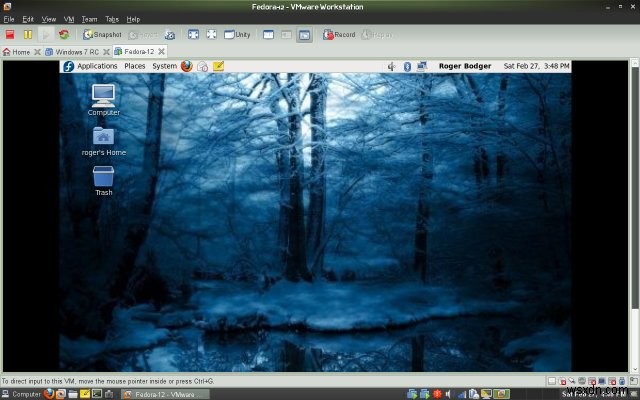Expand the Places menu in Fedora panel
Image resolution: width=640 pixels, height=400 pixels.
click(x=134, y=67)
